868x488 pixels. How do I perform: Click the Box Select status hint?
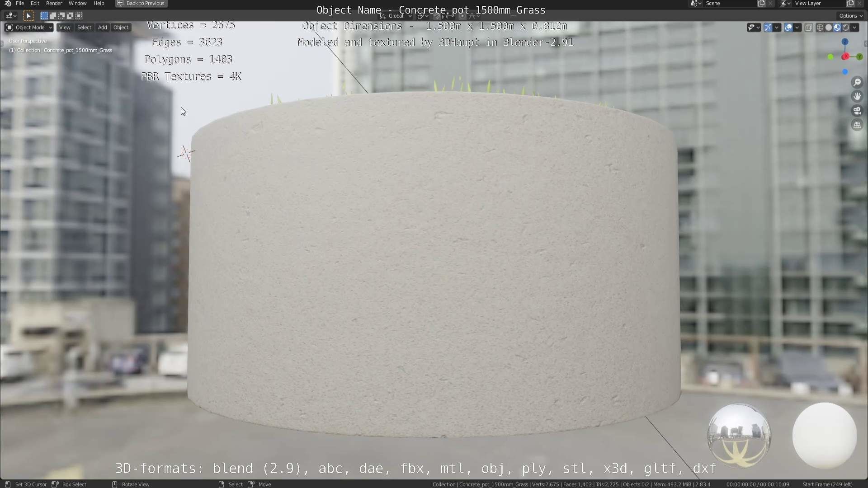point(74,484)
